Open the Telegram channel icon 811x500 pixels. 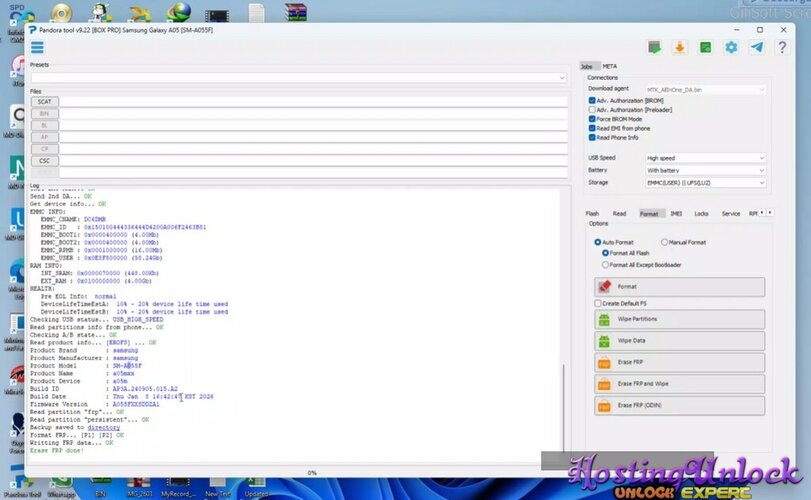point(757,47)
